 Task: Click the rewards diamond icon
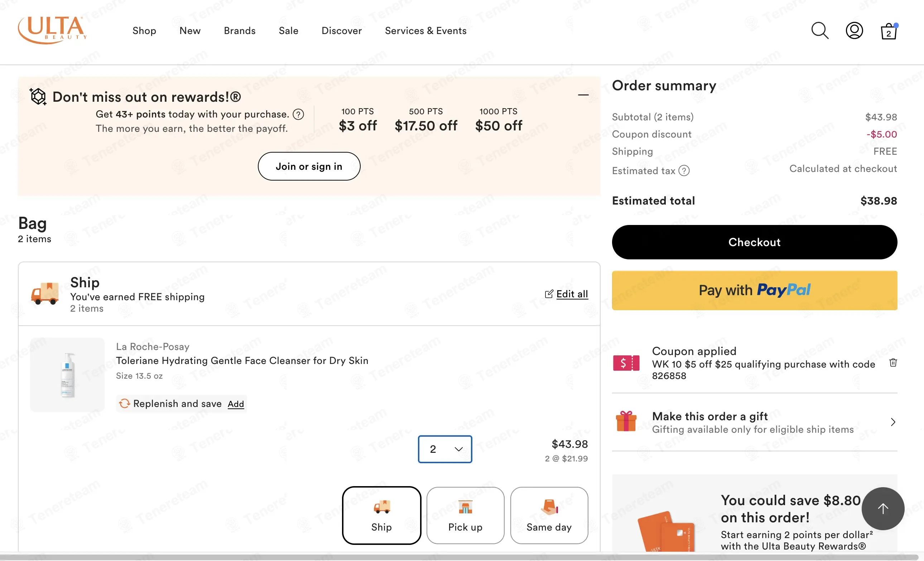(38, 96)
